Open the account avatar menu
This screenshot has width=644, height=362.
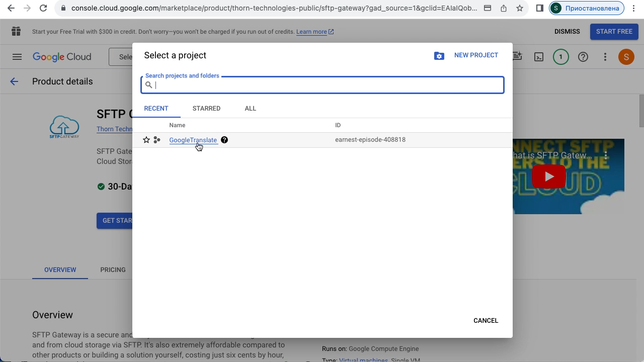626,57
